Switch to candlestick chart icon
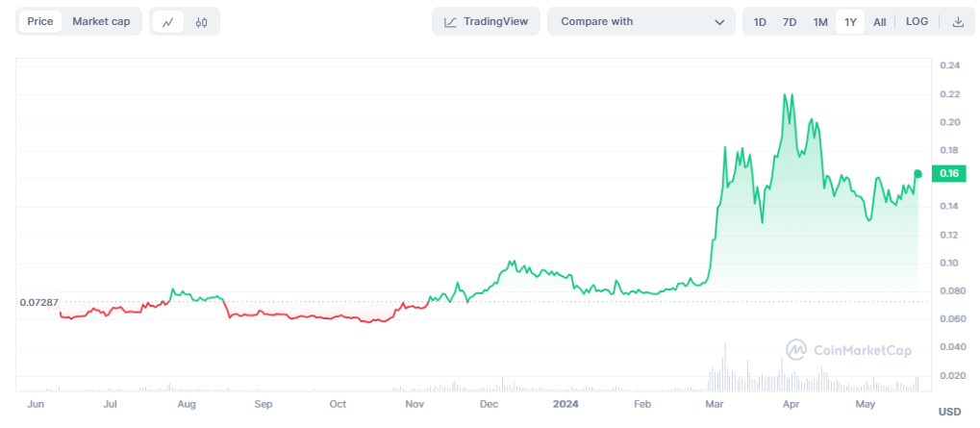980x428 pixels. 201,21
